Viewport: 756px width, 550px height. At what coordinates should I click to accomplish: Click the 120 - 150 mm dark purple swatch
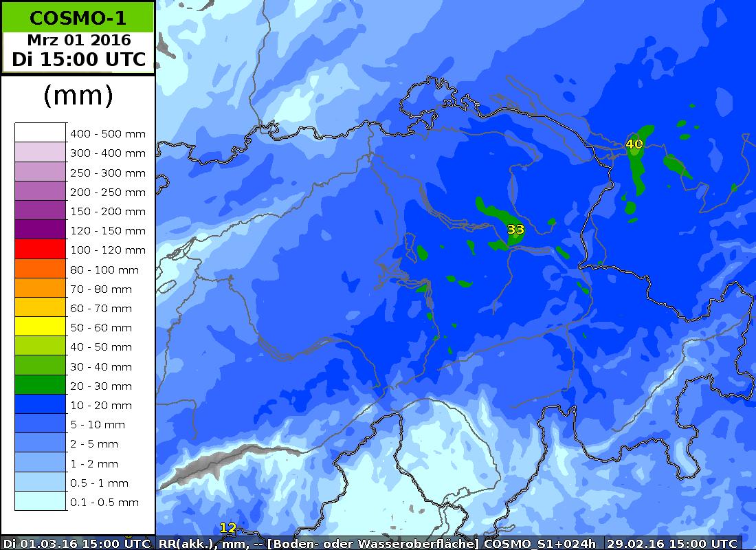41,229
